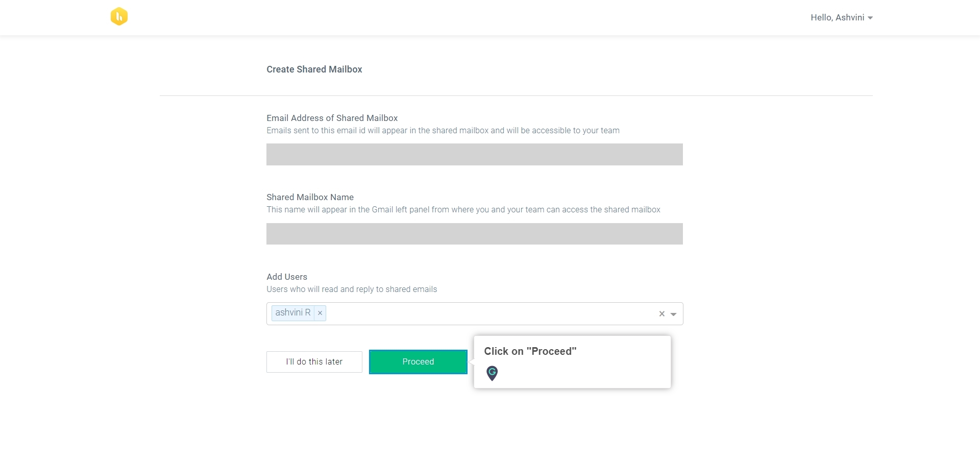Open the caret beside Hello, Ashvini
Image resolution: width=980 pixels, height=461 pixels.
click(870, 18)
